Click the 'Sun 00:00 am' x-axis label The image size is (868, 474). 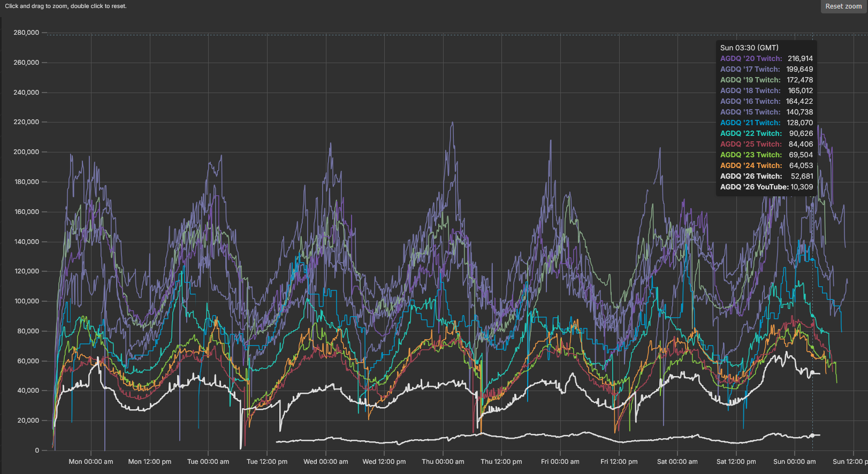(x=795, y=462)
